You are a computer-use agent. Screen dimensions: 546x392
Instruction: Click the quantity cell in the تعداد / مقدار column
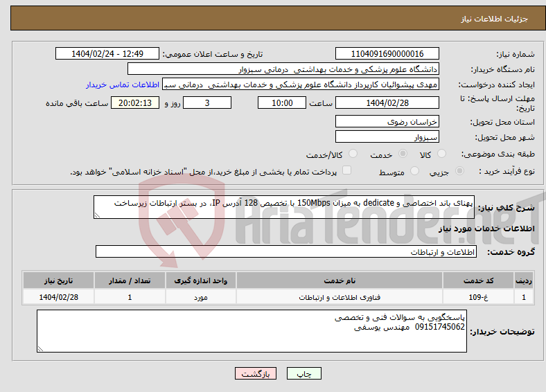tap(130, 297)
